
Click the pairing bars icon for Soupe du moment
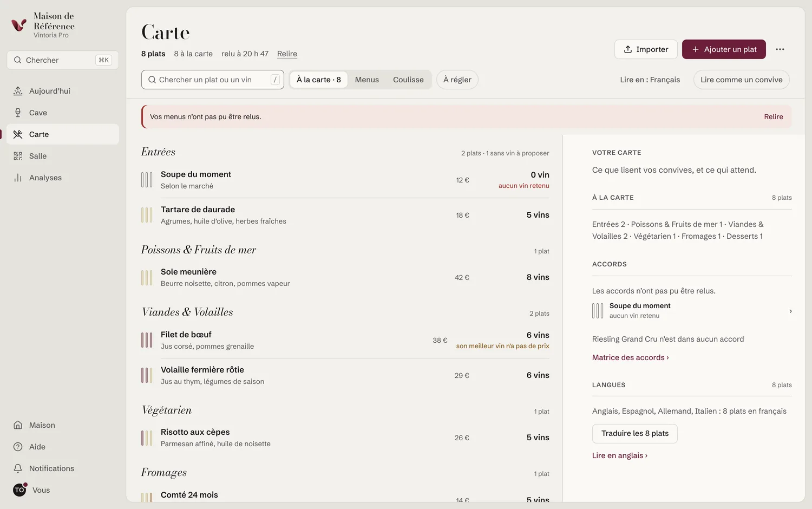click(x=147, y=180)
